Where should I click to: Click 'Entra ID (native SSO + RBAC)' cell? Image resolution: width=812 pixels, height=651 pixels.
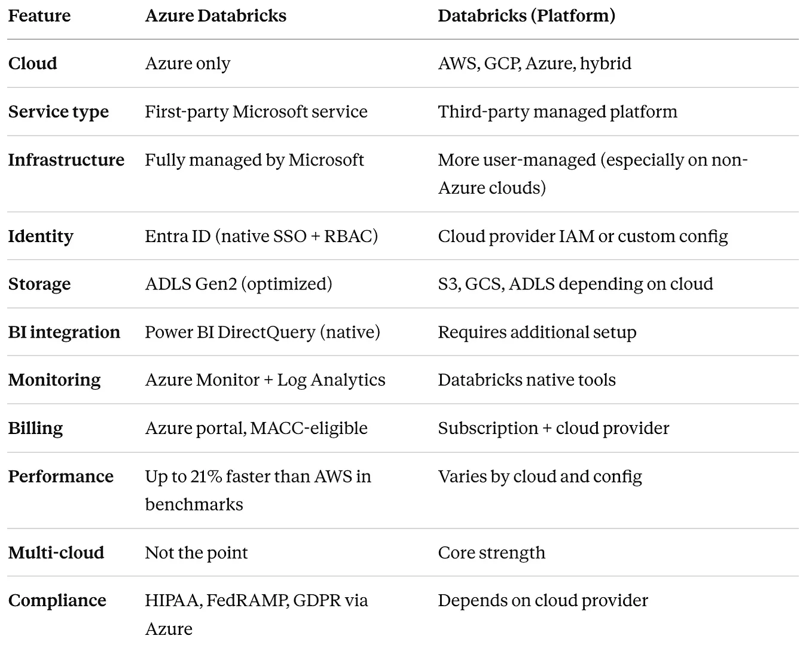click(261, 236)
